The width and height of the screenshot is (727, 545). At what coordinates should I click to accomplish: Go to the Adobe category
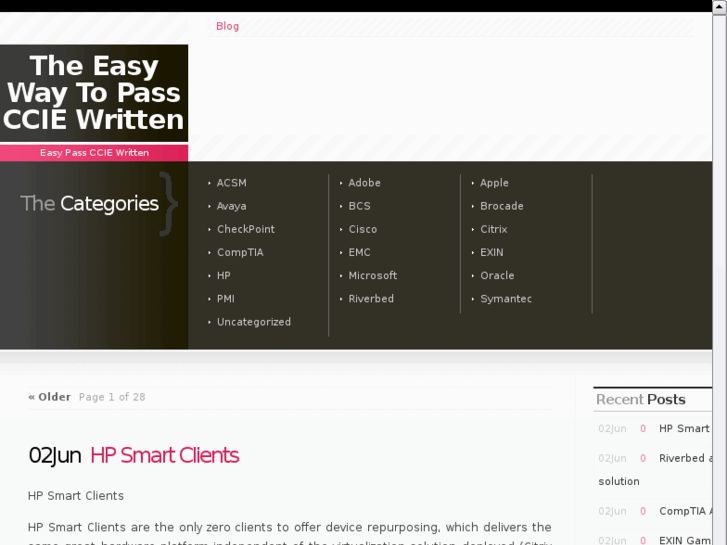click(364, 183)
